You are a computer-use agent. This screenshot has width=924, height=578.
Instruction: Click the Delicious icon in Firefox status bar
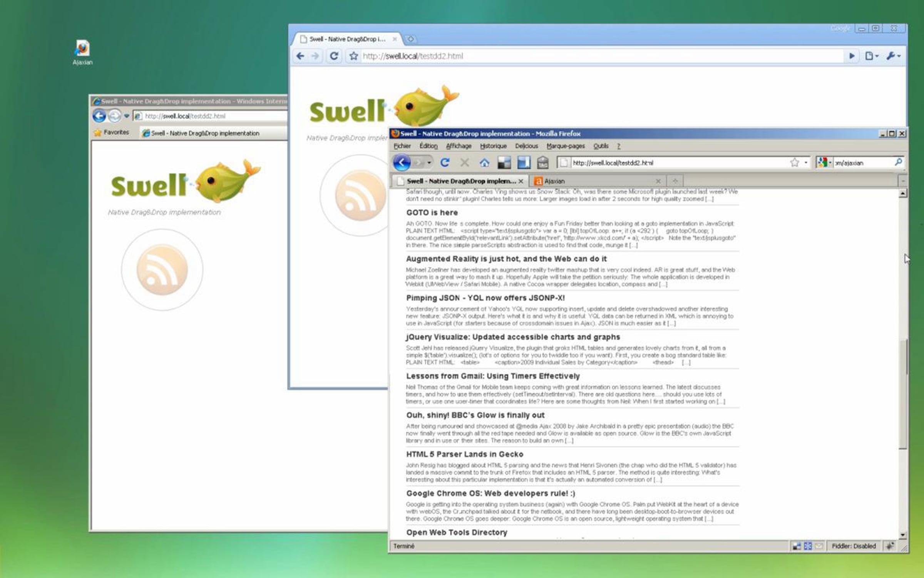797,546
